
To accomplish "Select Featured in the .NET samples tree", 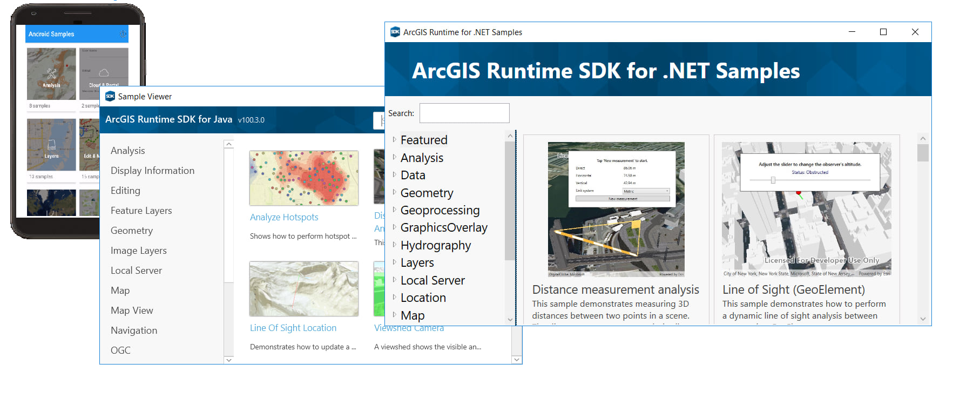I will [424, 140].
